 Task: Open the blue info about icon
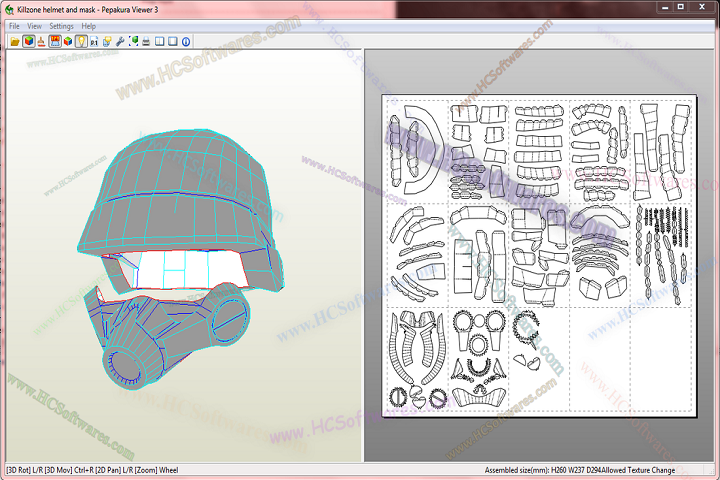[x=186, y=42]
